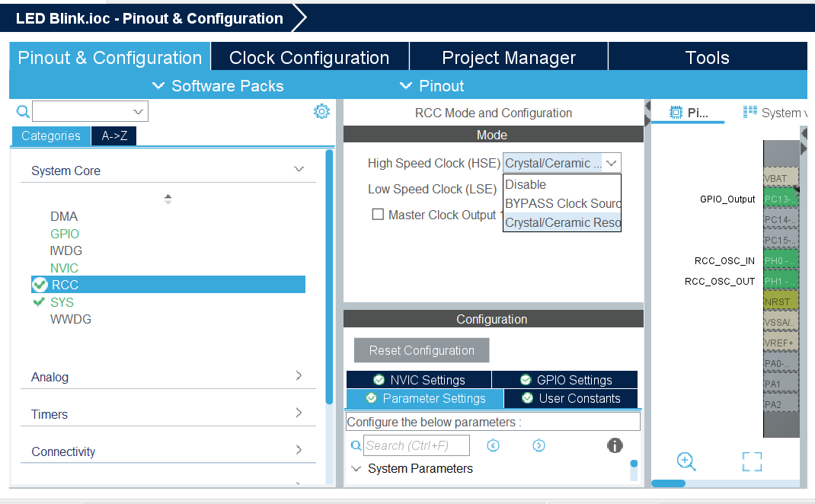Open the Pinout view settings gear icon
This screenshot has height=504, width=815.
(321, 111)
